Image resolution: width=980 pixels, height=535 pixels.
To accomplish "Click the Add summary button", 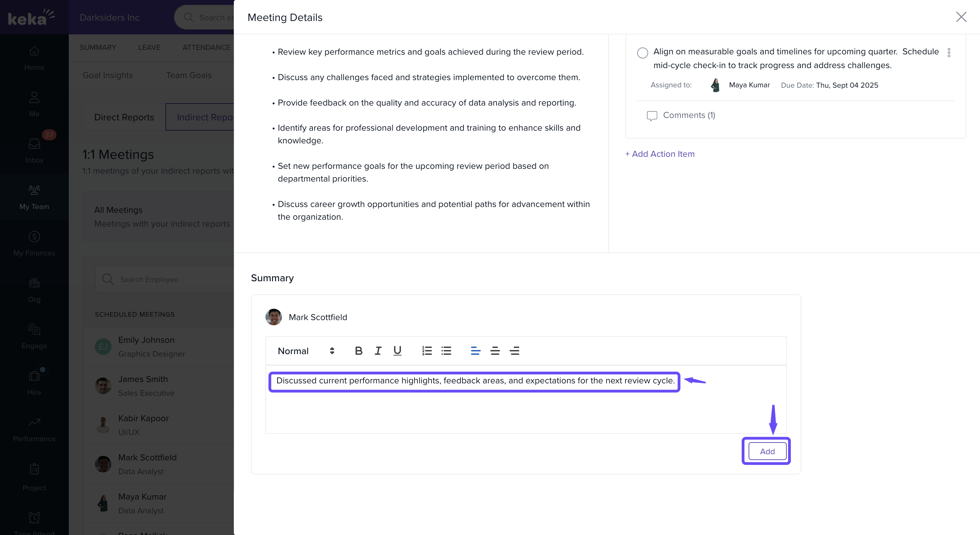I will coord(767,451).
